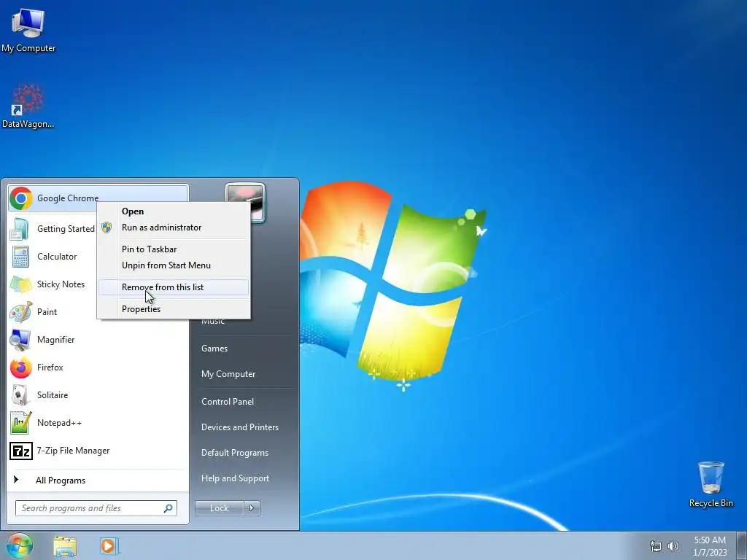Click the Lock button
The height and width of the screenshot is (560, 747).
point(219,508)
